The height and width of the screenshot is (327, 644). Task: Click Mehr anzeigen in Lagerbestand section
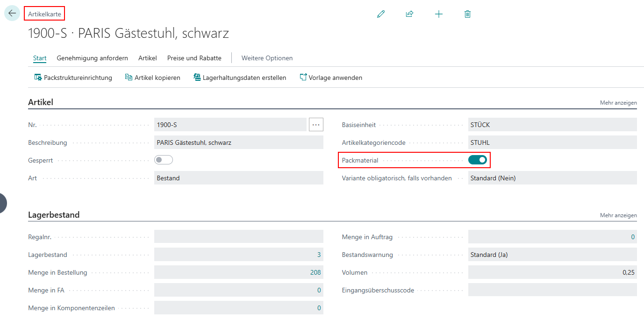click(618, 215)
